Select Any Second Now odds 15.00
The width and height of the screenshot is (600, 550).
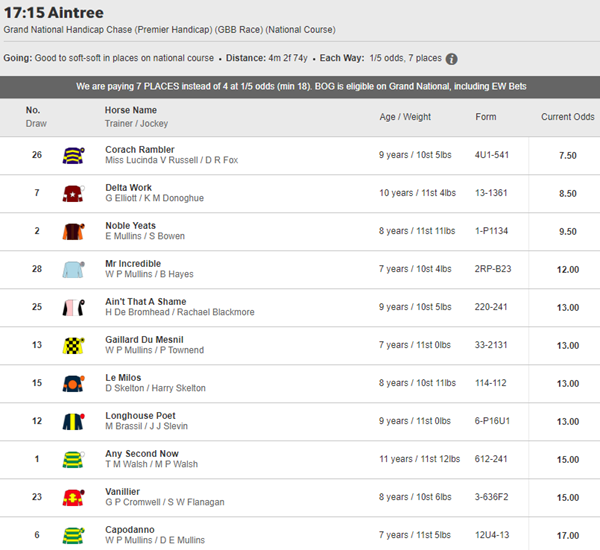click(x=567, y=459)
